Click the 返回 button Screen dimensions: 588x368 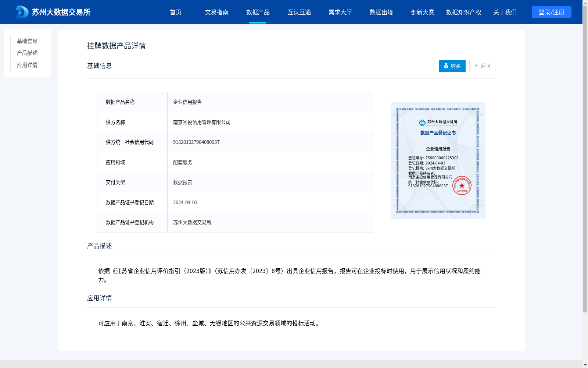[482, 66]
